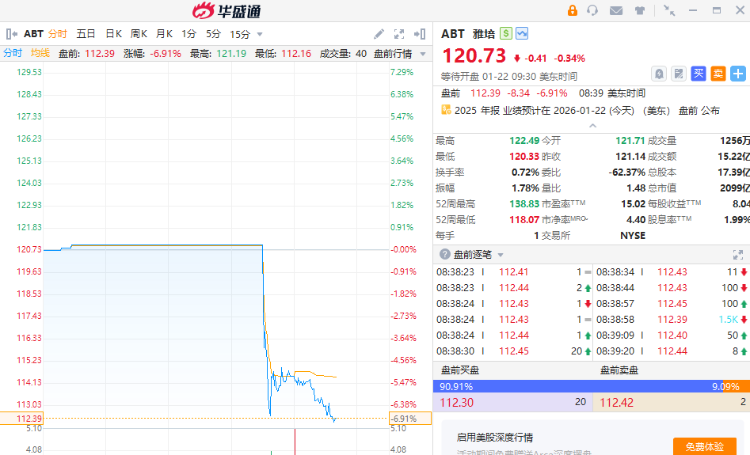Click the 52周最高 value 138.83
The image size is (750, 455).
pyautogui.click(x=524, y=204)
